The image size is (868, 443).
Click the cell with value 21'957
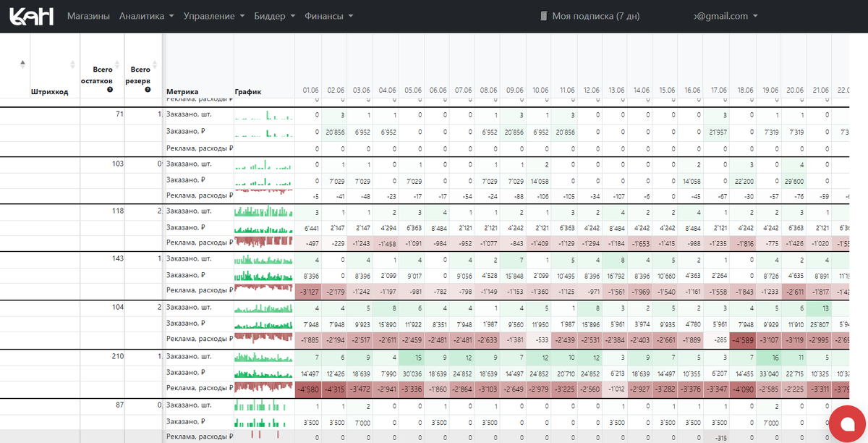click(718, 132)
